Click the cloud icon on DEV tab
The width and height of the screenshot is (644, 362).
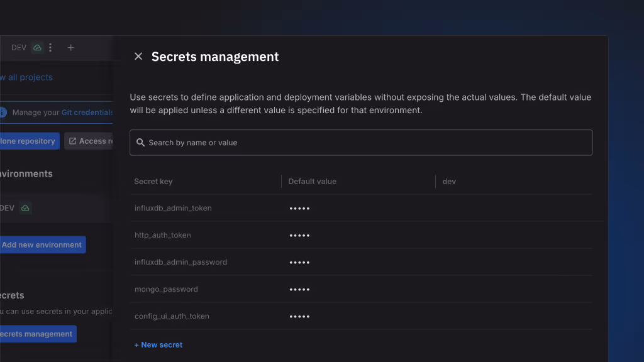click(x=38, y=48)
